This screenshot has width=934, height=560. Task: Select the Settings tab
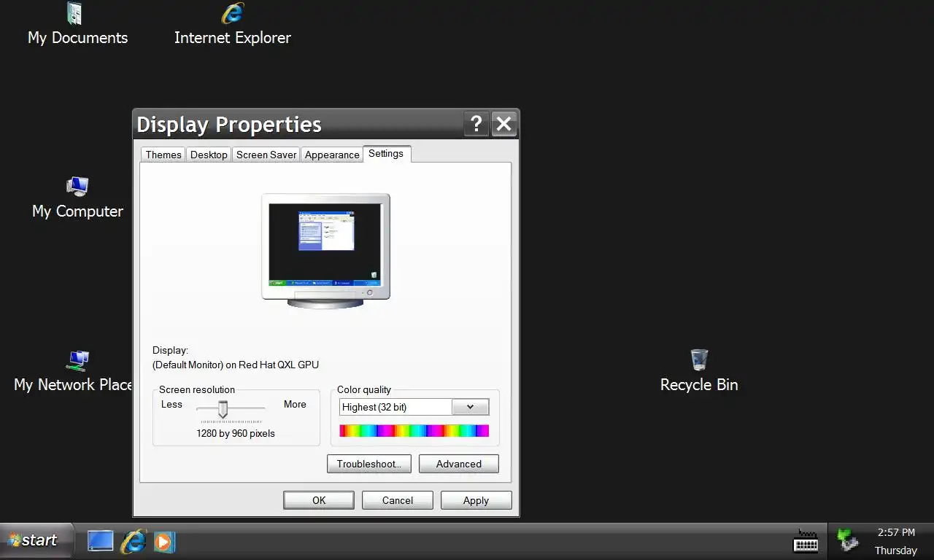tap(386, 153)
